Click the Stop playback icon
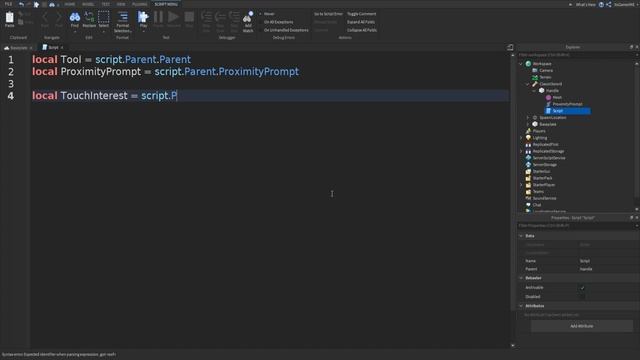Viewport: 640px width, 360px height. pos(189,17)
